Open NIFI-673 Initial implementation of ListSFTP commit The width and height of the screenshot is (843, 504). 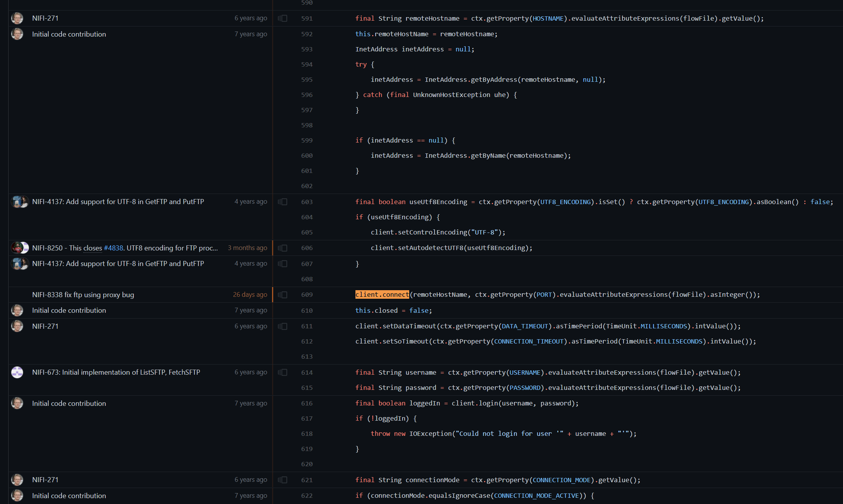tap(116, 372)
